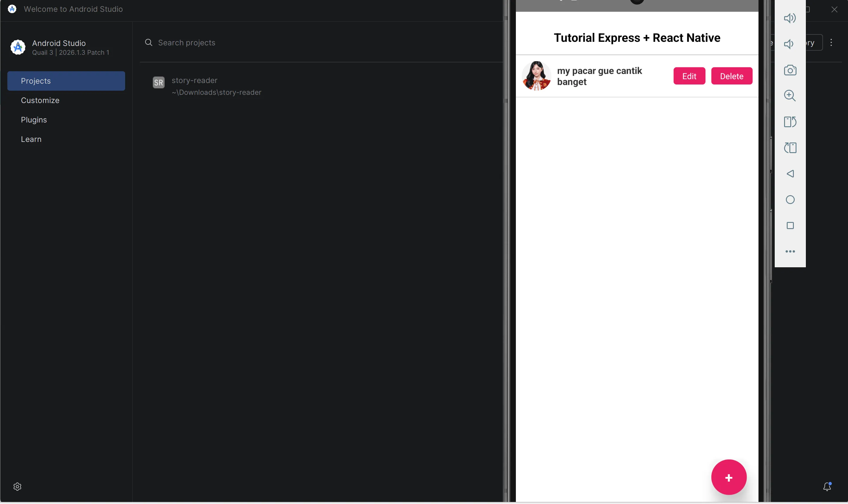Click the pink Delete button
Viewport: 848px width, 504px height.
pyautogui.click(x=731, y=76)
